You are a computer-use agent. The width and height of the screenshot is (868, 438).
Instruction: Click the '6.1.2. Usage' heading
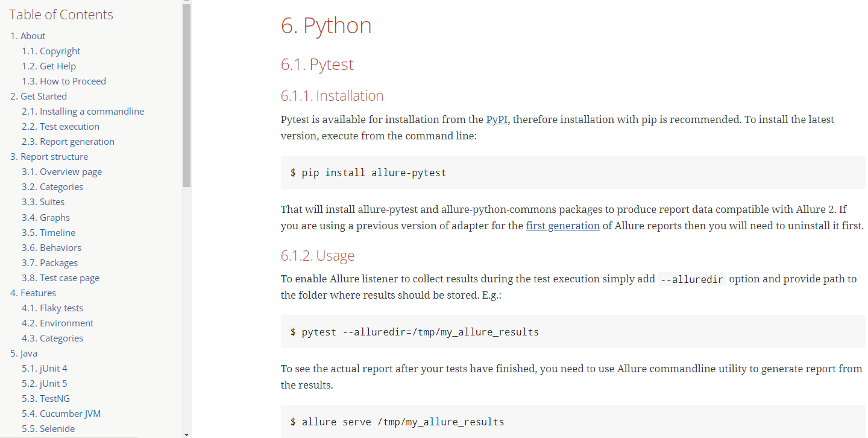[x=318, y=255]
